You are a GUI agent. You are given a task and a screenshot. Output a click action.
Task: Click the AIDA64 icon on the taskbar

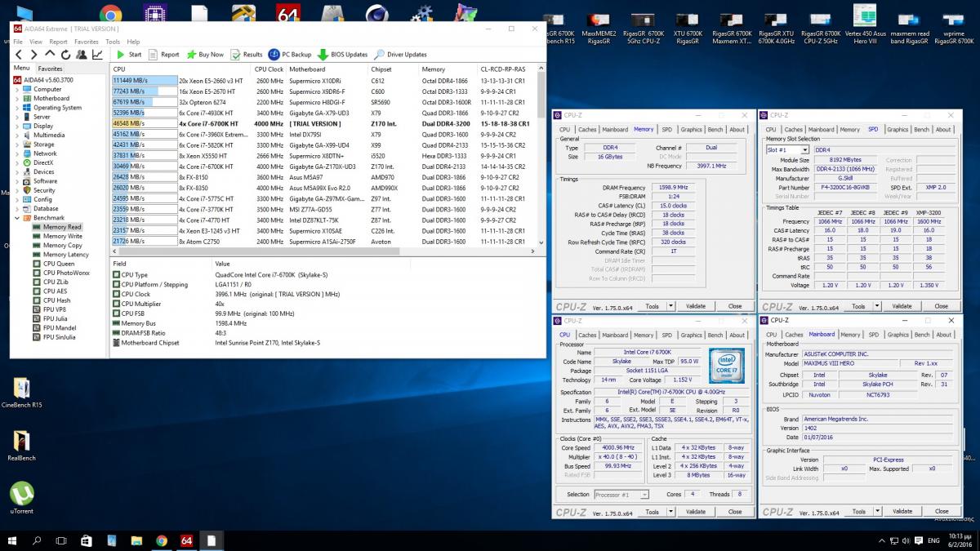tap(186, 540)
